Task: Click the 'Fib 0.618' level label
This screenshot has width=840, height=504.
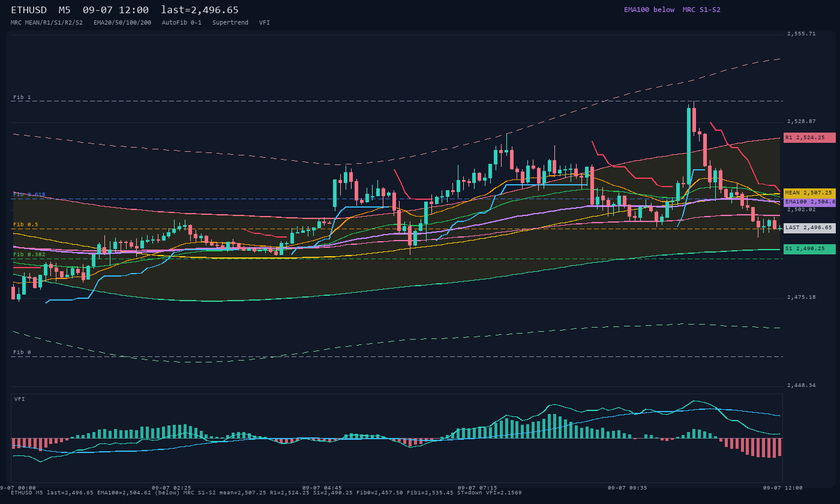Action: [29, 194]
